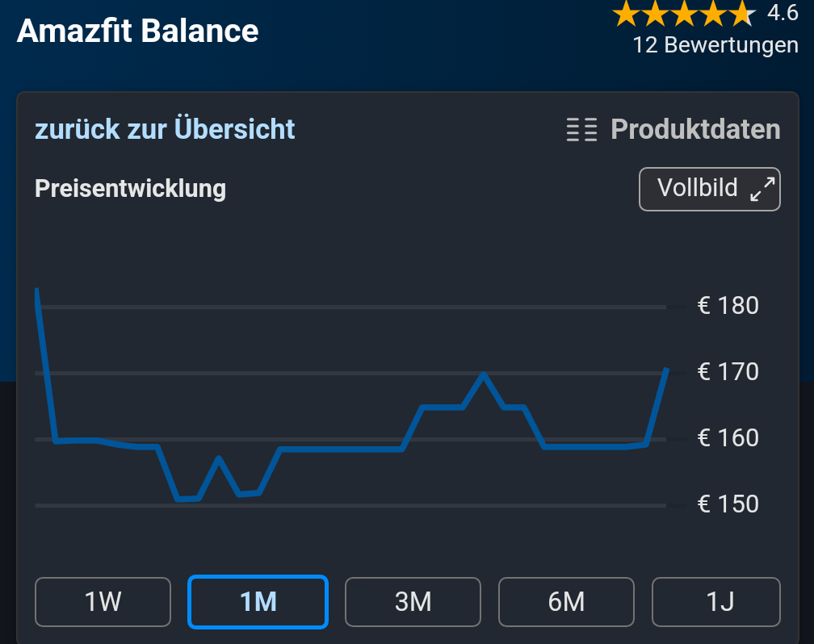Click the last yellow rating star

(741, 14)
